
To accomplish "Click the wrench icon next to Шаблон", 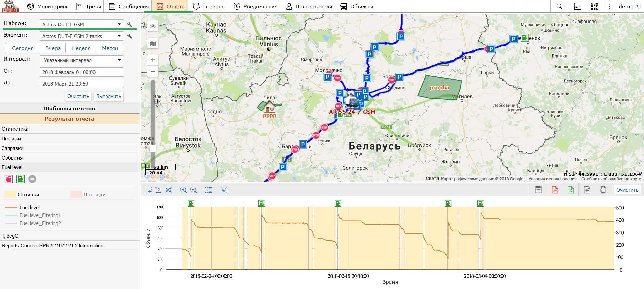I will click(x=130, y=24).
